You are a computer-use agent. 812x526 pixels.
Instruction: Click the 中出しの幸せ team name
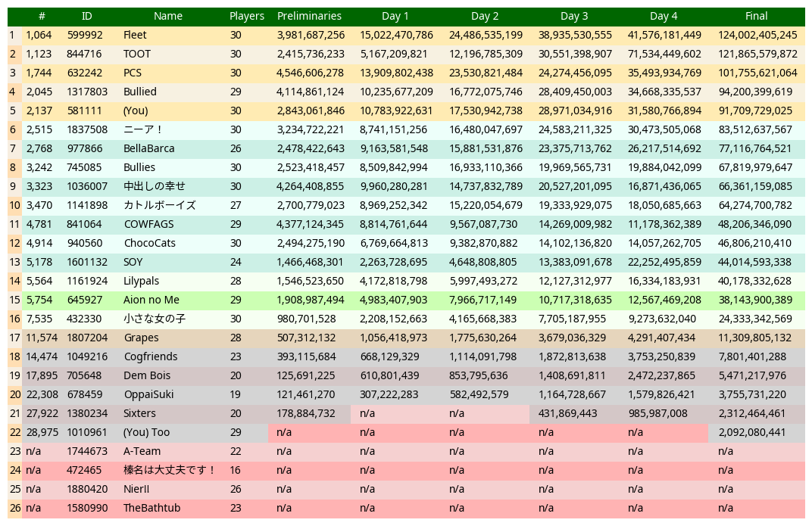155,186
